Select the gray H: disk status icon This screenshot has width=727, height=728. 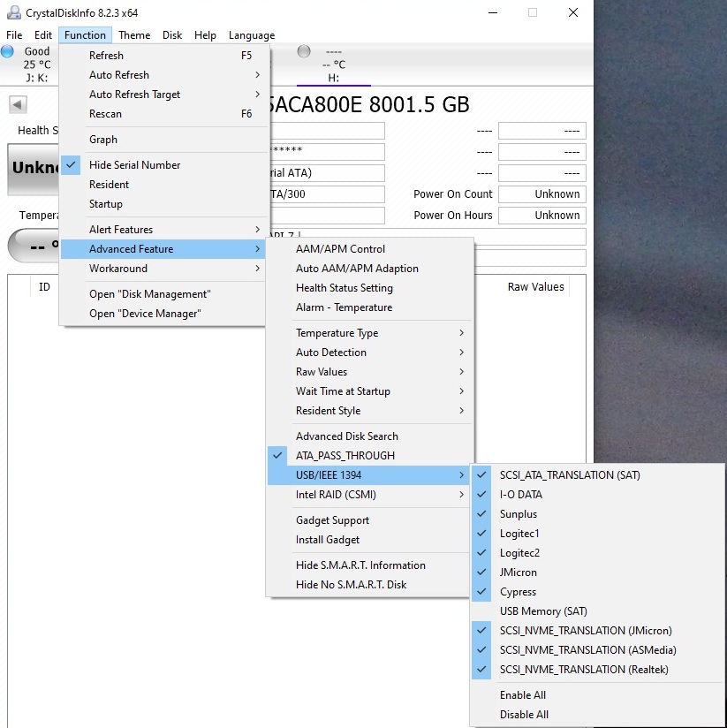click(x=304, y=51)
